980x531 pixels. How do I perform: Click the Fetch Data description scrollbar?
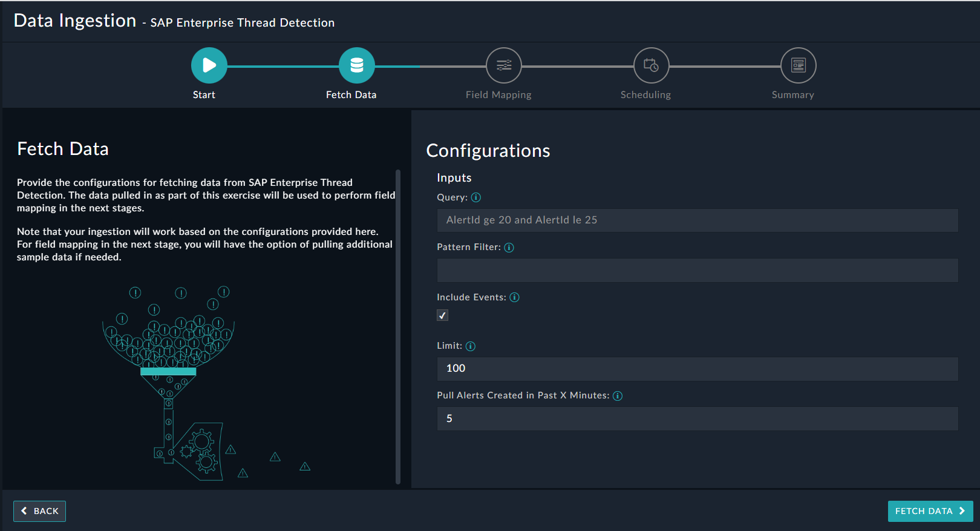398,327
